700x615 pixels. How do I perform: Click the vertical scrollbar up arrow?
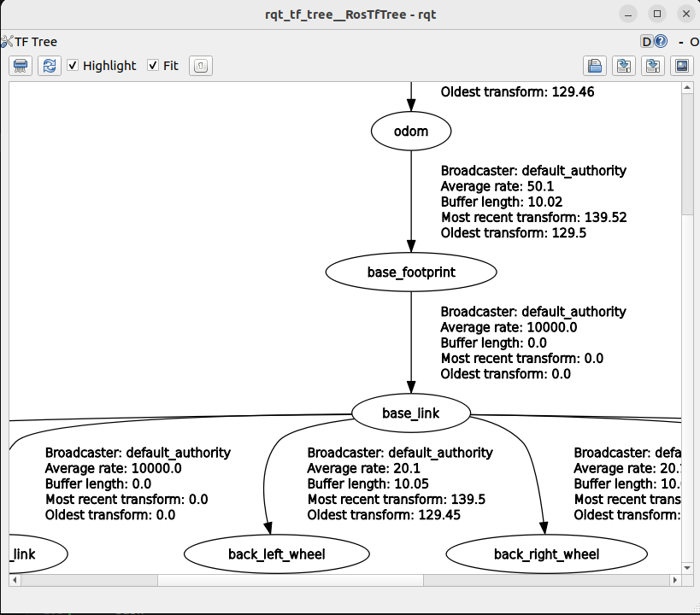click(x=688, y=89)
